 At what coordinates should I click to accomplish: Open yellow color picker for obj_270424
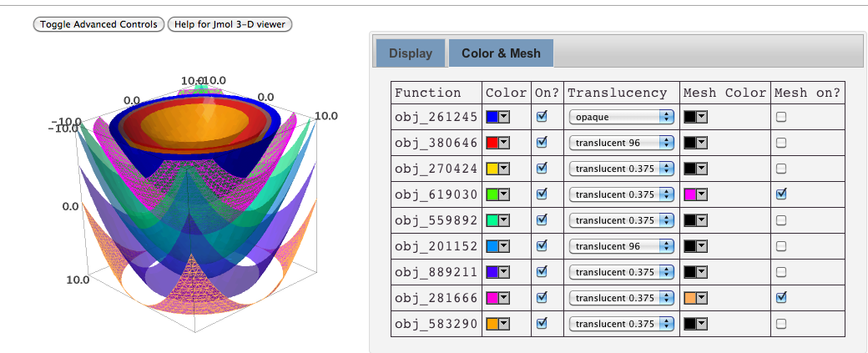pyautogui.click(x=497, y=169)
